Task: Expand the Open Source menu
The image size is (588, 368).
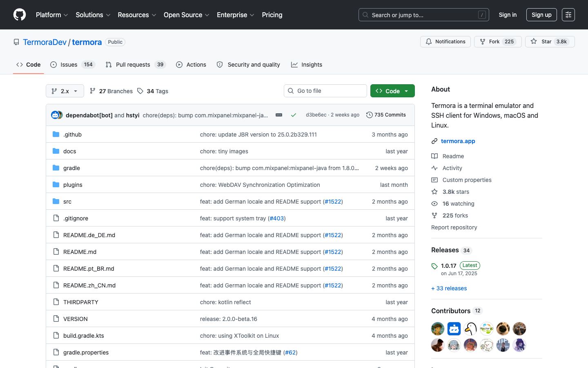Action: point(187,15)
